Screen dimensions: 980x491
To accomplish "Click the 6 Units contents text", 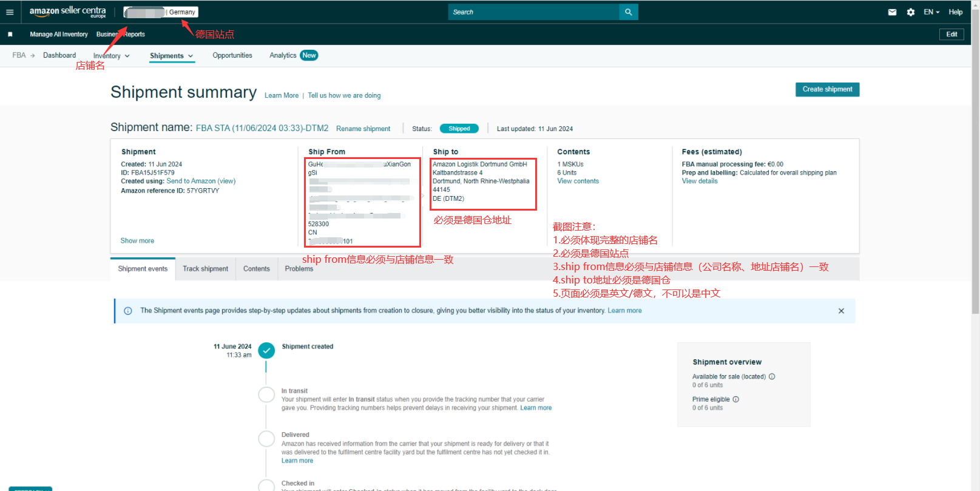I will point(567,173).
